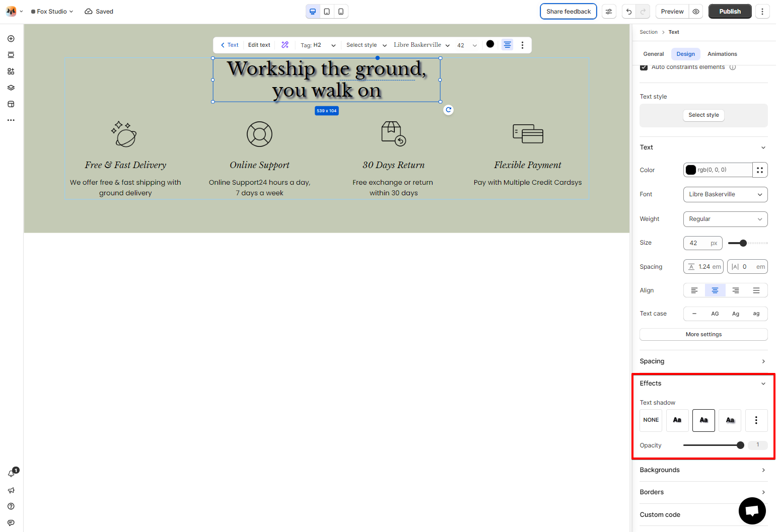The height and width of the screenshot is (532, 778).
Task: Open the color options grid icon
Action: (760, 170)
